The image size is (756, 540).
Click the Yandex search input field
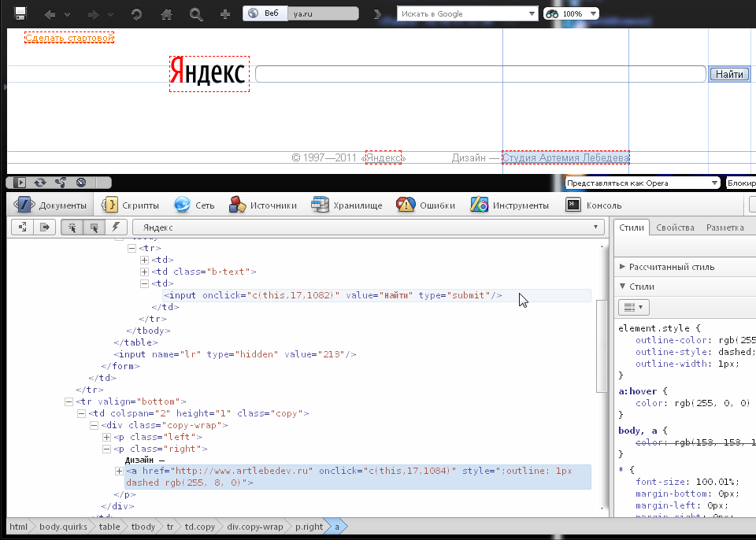(480, 74)
